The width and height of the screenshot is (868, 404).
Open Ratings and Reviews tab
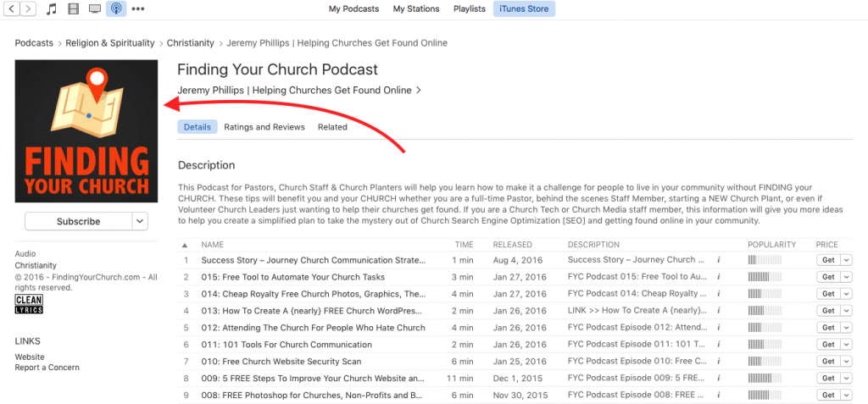tap(264, 127)
